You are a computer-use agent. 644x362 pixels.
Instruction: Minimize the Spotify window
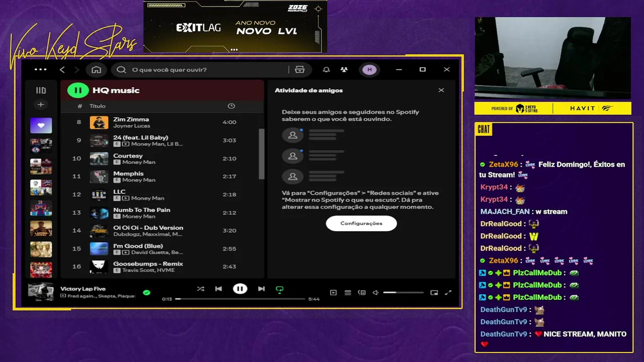pyautogui.click(x=398, y=69)
